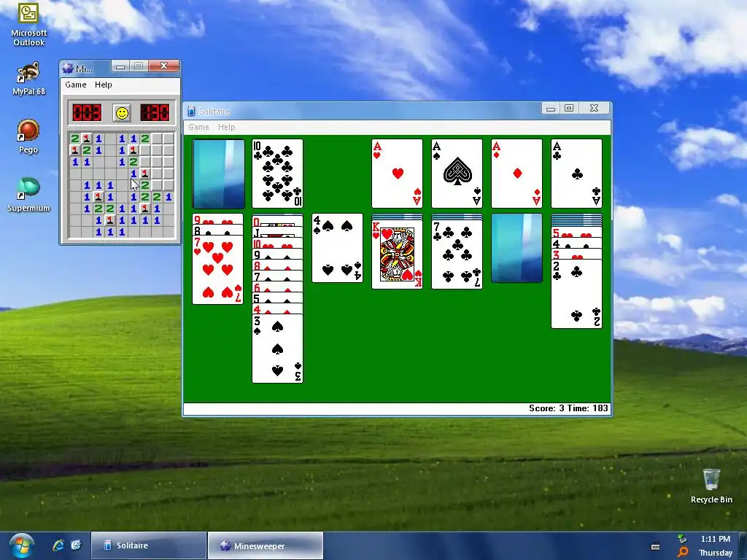Click the Minesweeper timer display
The height and width of the screenshot is (560, 747).
coord(155,113)
